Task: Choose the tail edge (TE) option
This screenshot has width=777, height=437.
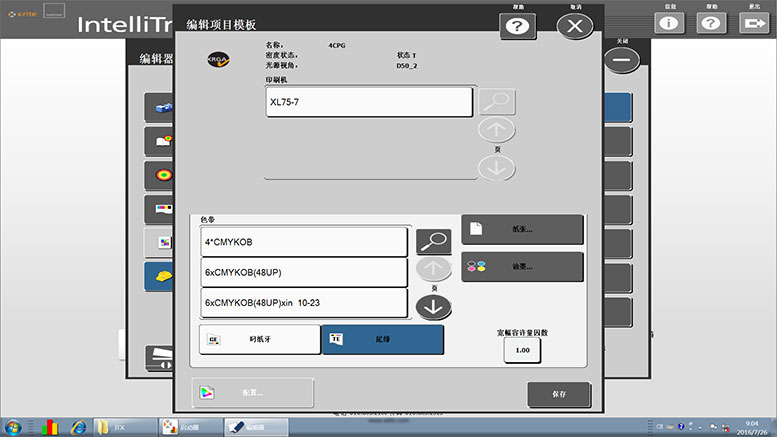Action: [383, 339]
